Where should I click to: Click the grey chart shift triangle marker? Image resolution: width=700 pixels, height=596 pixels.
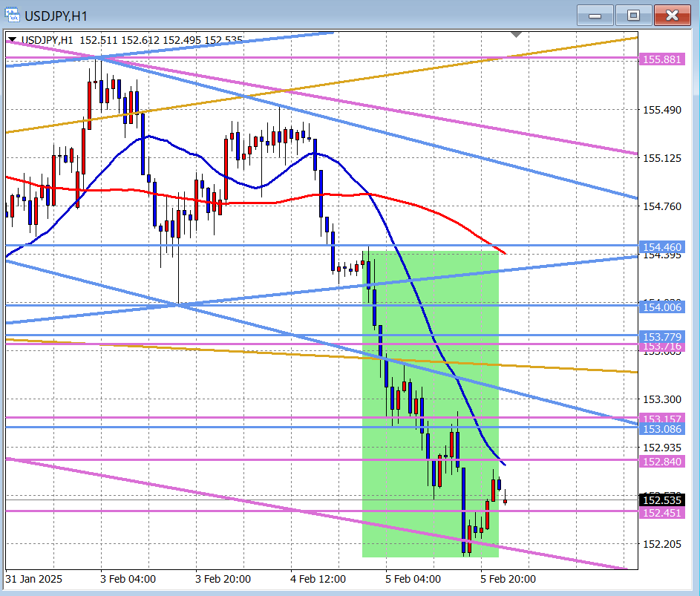[517, 34]
